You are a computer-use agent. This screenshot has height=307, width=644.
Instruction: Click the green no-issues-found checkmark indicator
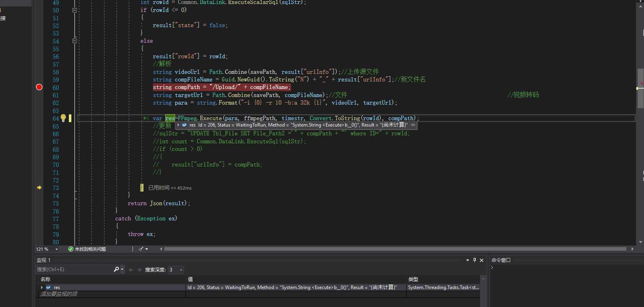click(x=71, y=249)
